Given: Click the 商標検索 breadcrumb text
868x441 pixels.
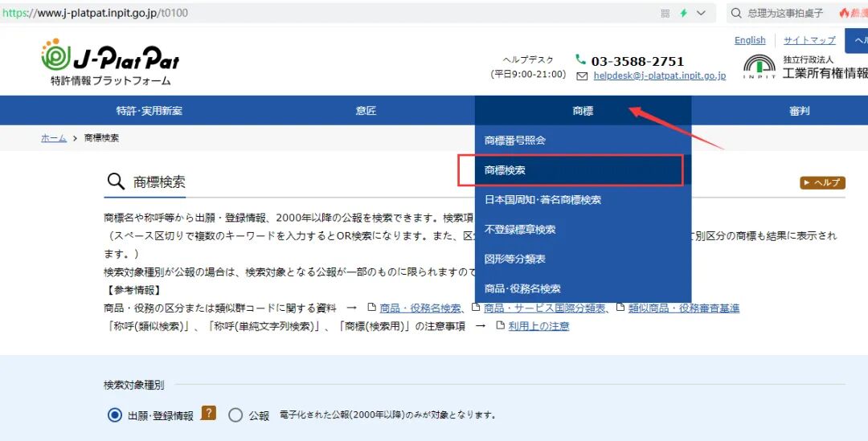Looking at the screenshot, I should pyautogui.click(x=101, y=138).
